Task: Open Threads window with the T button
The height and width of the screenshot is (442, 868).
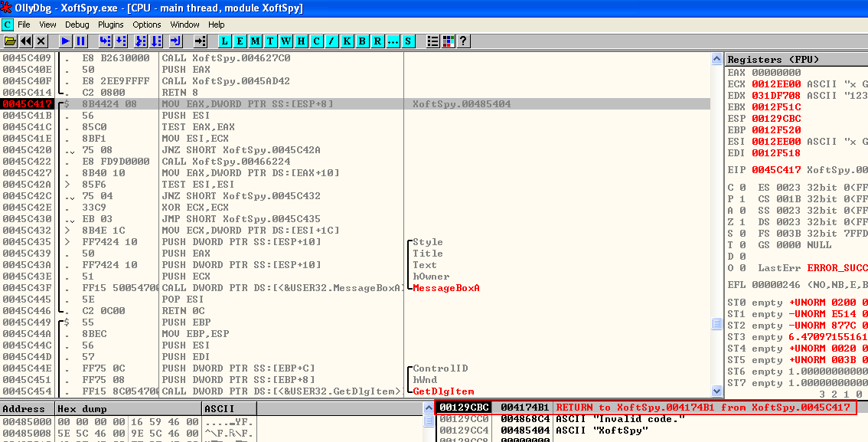Action: (x=270, y=41)
